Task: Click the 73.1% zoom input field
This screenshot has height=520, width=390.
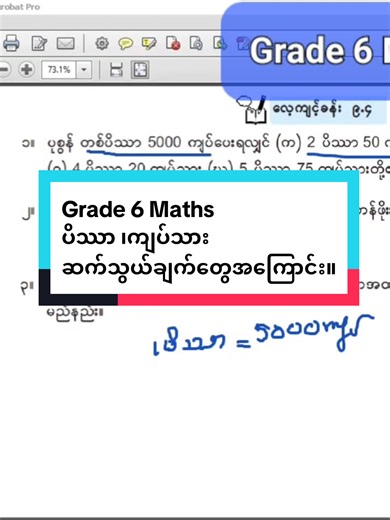Action: (59, 70)
